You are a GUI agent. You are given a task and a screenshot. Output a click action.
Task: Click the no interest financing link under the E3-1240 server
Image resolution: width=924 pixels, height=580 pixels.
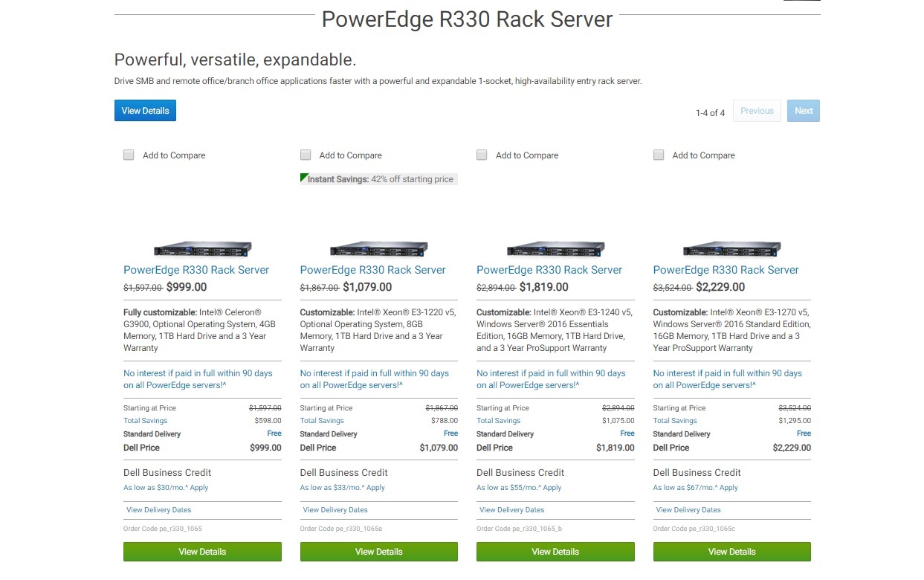click(551, 379)
